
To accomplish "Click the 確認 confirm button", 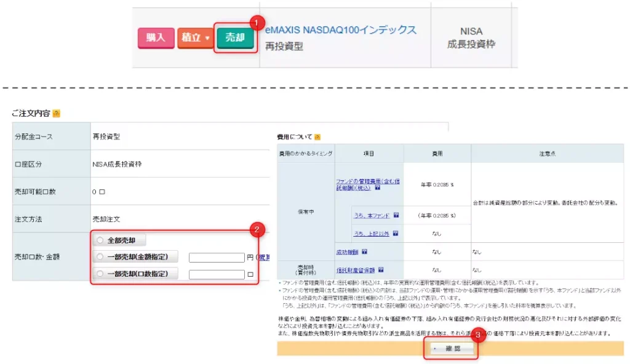I will pos(451,349).
